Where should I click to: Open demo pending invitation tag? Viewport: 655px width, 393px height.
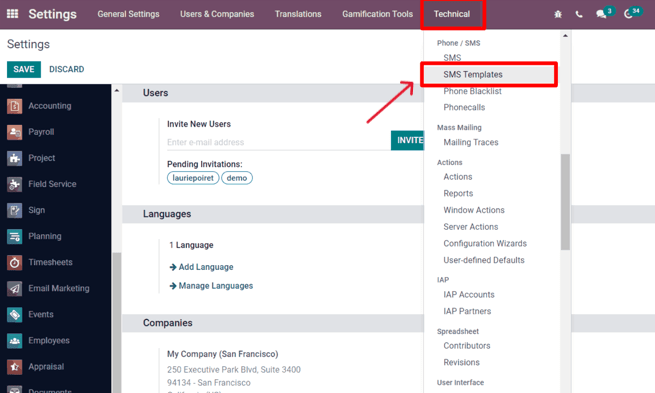pos(237,178)
